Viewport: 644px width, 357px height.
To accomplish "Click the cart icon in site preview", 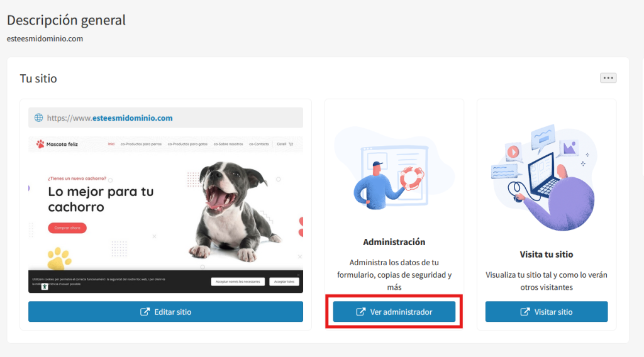I will pyautogui.click(x=291, y=144).
